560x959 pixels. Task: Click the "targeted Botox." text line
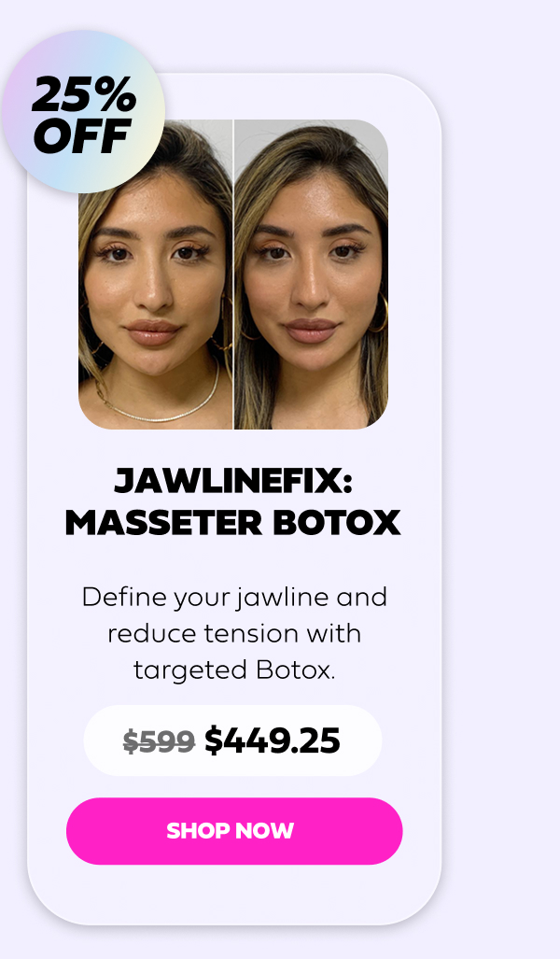point(234,670)
